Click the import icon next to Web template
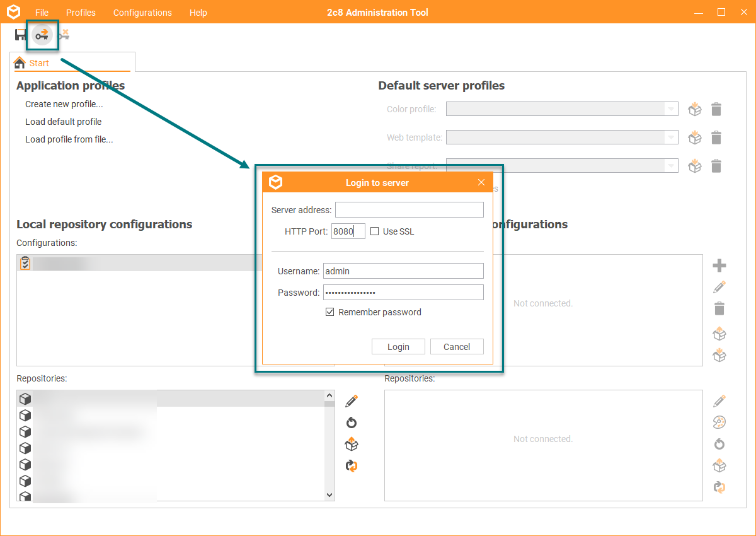The height and width of the screenshot is (536, 756). (695, 137)
